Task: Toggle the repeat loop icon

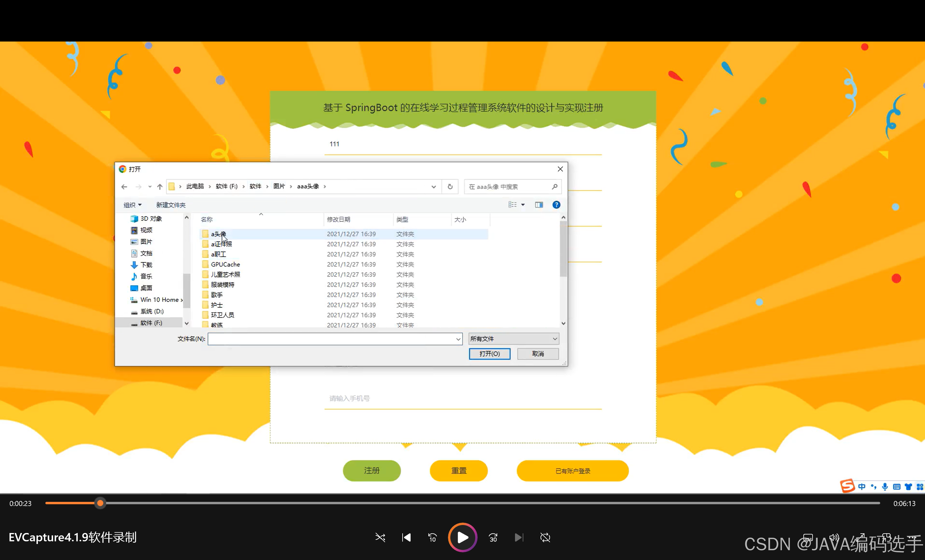Action: click(x=545, y=537)
